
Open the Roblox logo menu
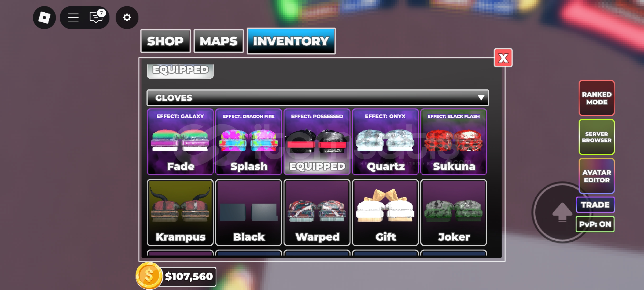(44, 18)
